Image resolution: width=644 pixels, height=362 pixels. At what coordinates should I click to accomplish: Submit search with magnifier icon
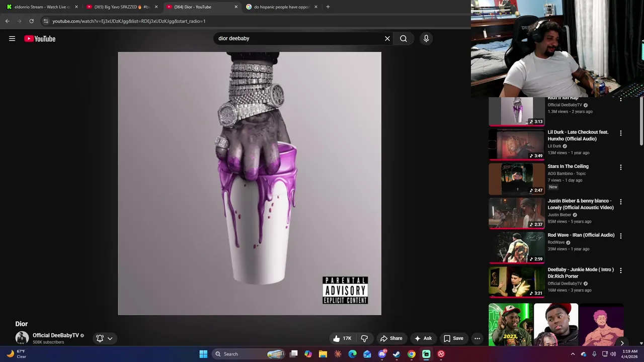[404, 38]
